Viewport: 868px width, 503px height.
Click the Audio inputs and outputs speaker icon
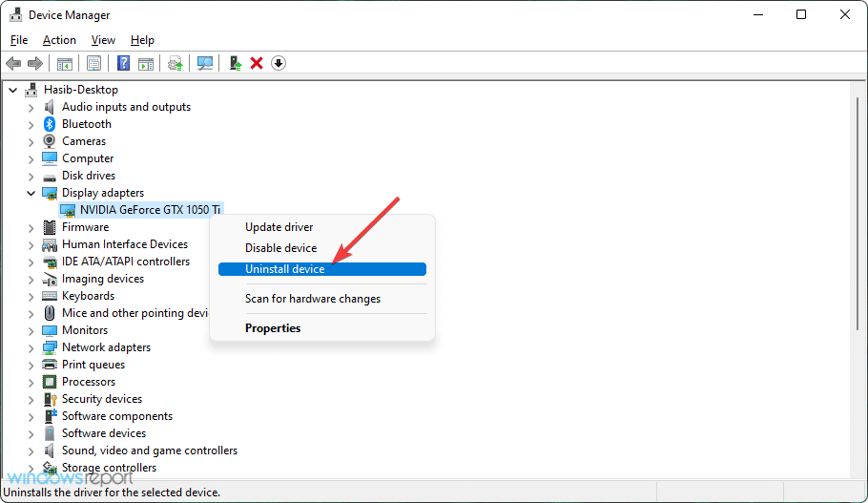[x=50, y=107]
